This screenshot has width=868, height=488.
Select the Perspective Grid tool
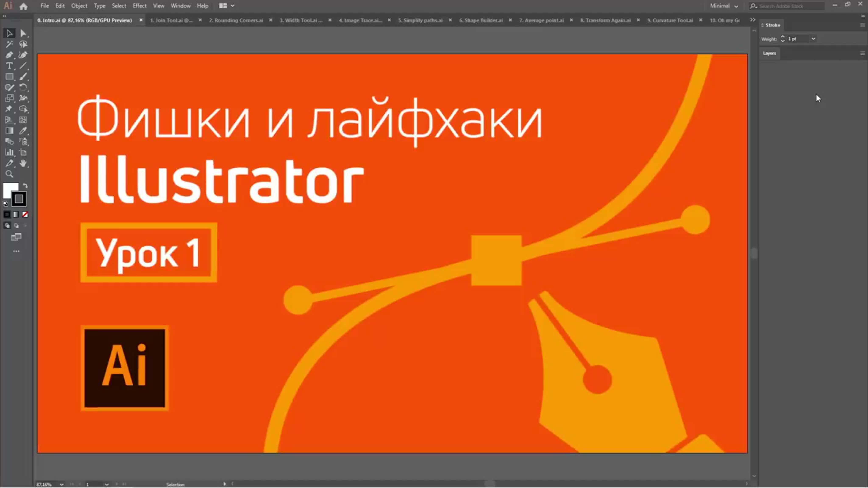(x=9, y=120)
